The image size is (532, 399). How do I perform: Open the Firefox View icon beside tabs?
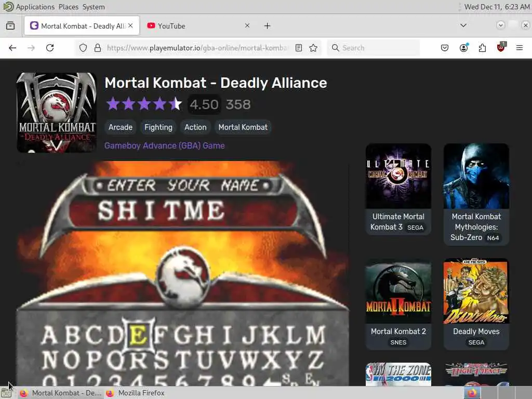coord(10,26)
